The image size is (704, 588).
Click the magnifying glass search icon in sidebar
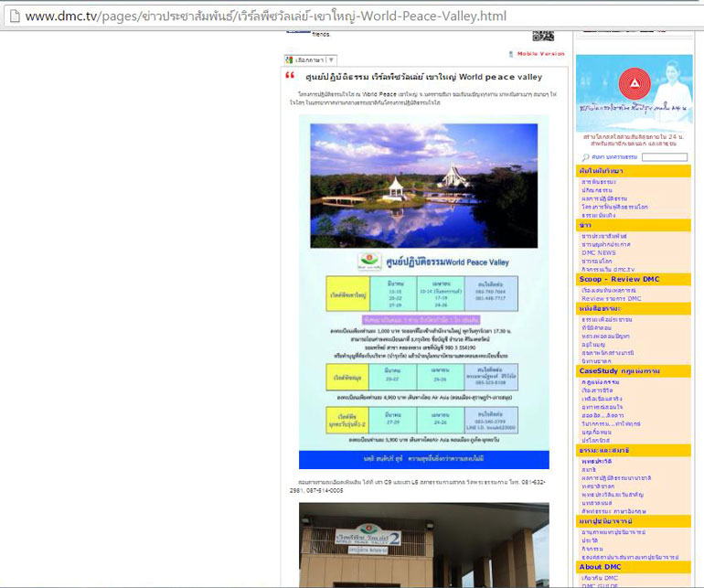(x=582, y=157)
